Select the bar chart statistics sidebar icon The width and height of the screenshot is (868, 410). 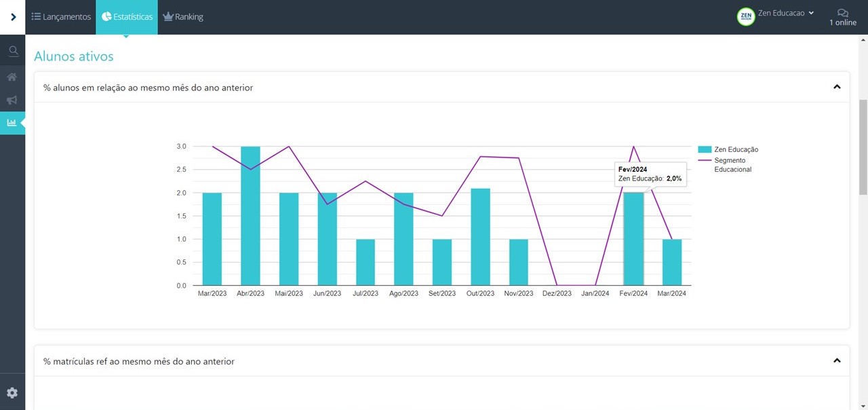[12, 123]
